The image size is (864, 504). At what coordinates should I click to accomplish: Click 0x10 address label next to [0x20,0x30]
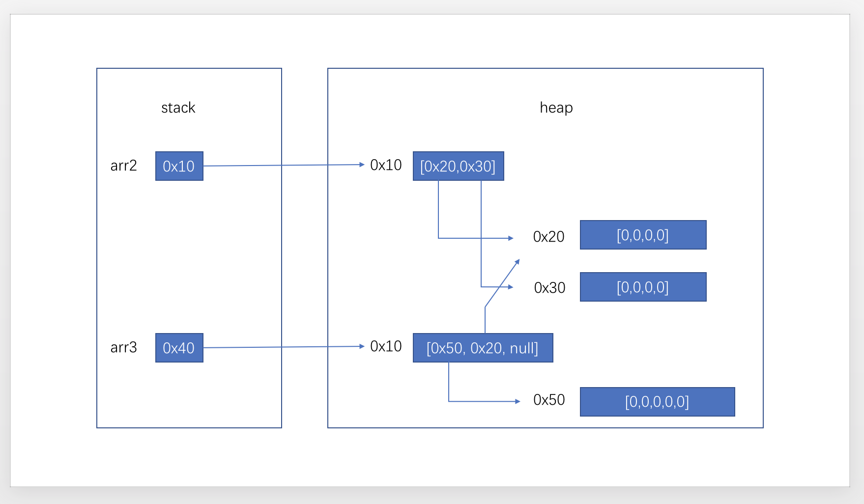pyautogui.click(x=386, y=165)
